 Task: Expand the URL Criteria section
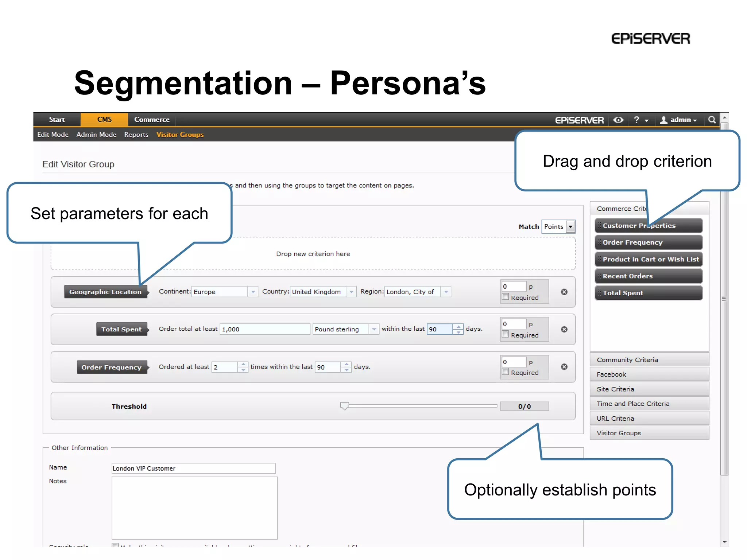[x=649, y=419]
